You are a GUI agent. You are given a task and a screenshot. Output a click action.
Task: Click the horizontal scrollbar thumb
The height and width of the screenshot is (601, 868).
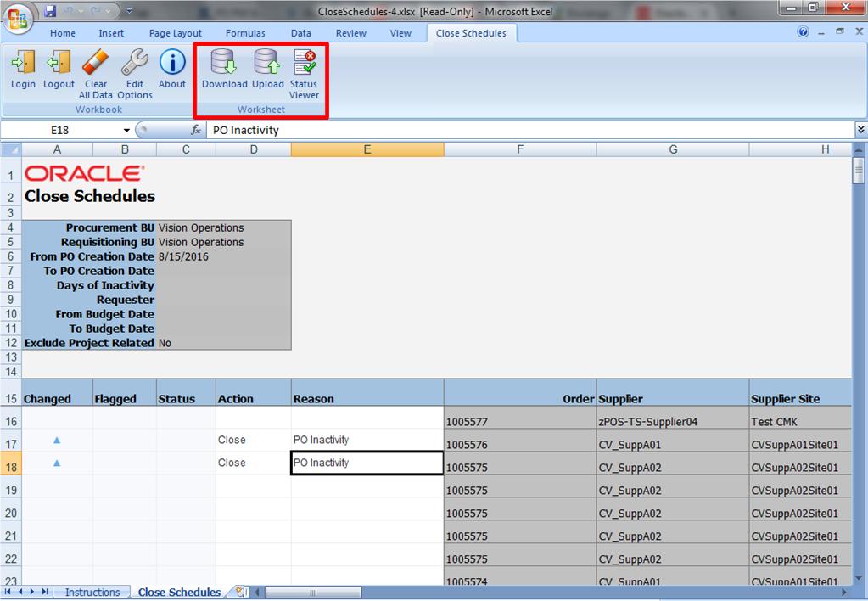313,593
